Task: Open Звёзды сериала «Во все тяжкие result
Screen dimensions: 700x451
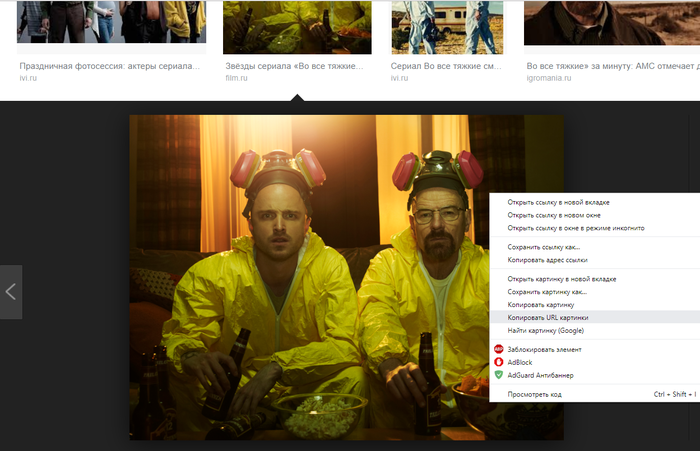Action: [294, 66]
